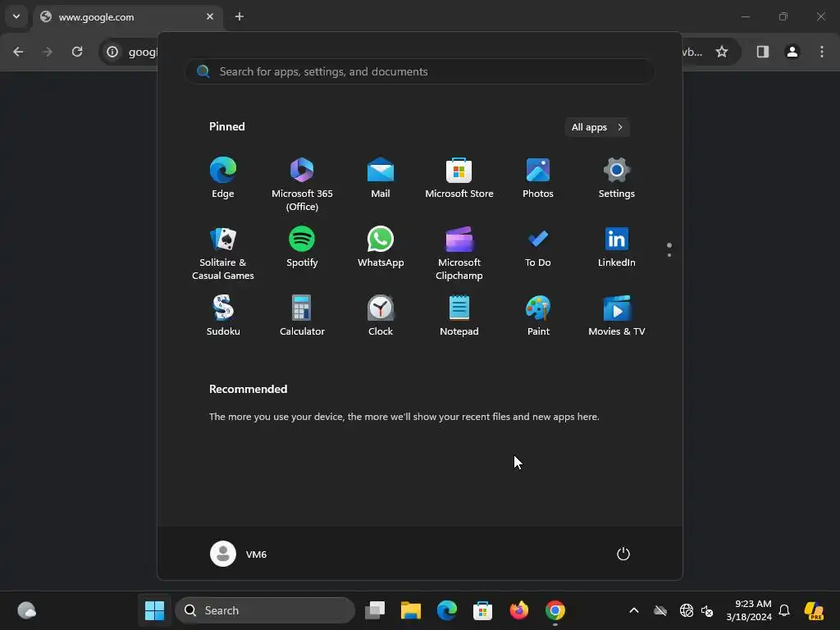This screenshot has height=630, width=840.
Task: Click the muted volume tray icon
Action: pyautogui.click(x=707, y=610)
